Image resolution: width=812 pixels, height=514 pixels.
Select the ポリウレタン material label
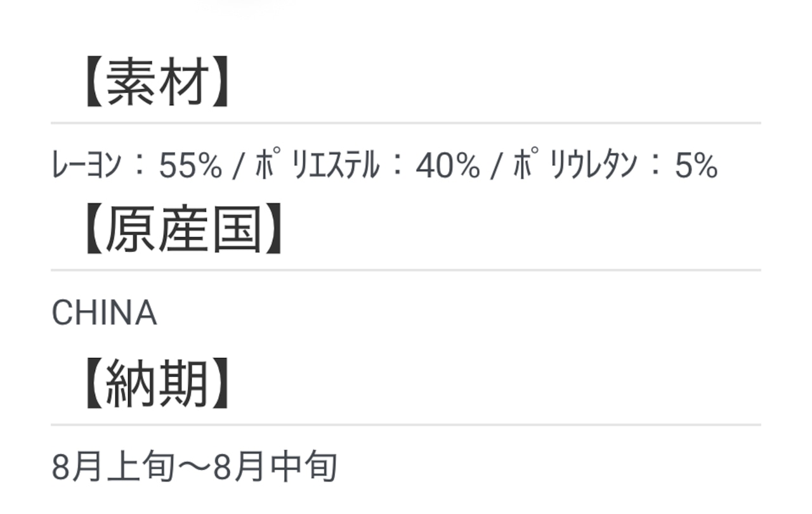point(574,166)
